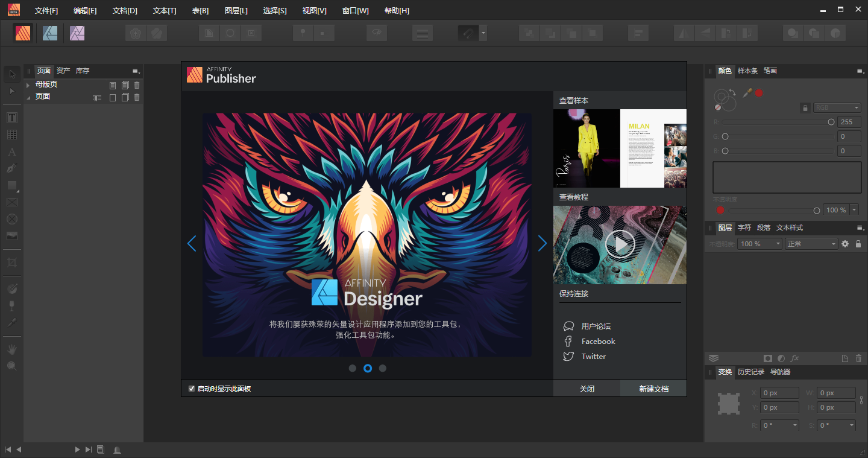Toggle the transform aspect ratio link

(861, 400)
